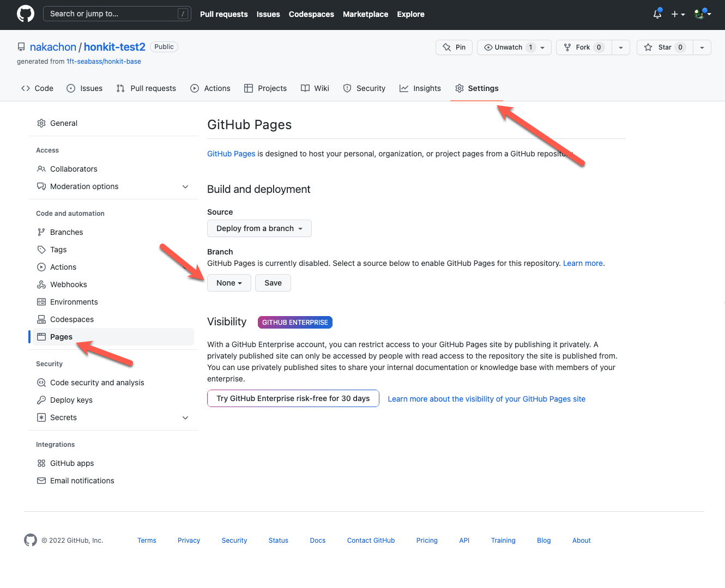Switch to the Code tab
Viewport: 725px width, 588px height.
(x=37, y=88)
